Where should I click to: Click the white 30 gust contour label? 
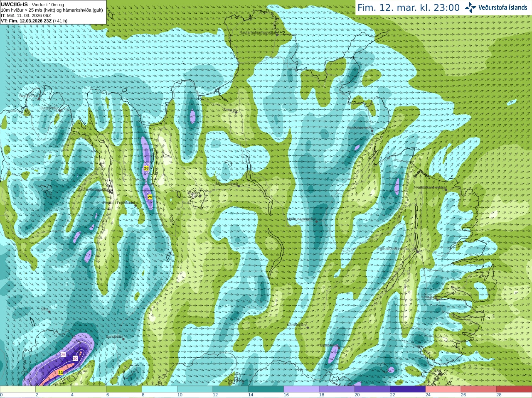pos(75,358)
